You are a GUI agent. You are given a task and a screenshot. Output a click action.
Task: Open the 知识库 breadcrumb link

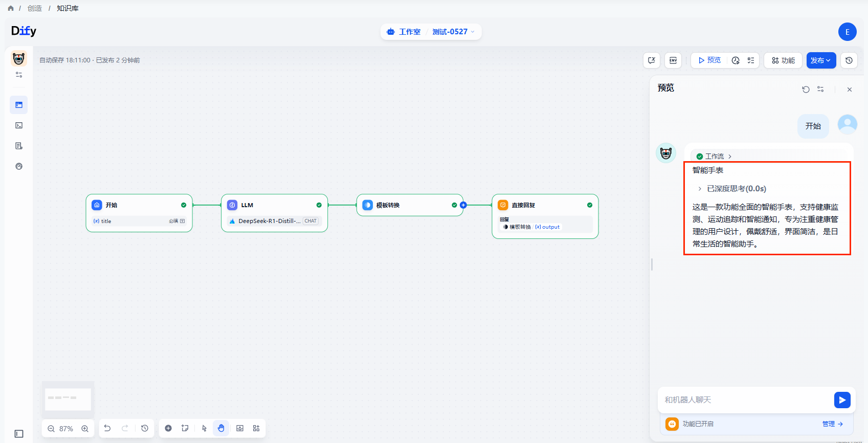(x=68, y=8)
